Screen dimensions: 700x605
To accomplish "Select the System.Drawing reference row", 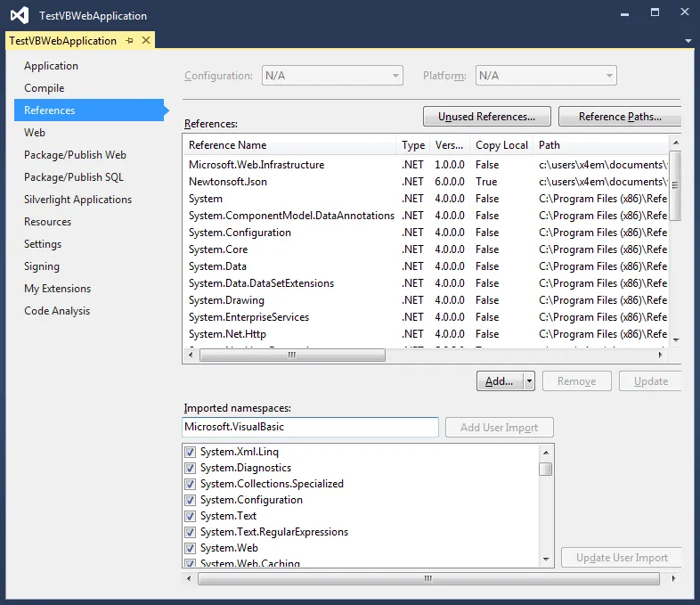I will point(426,300).
